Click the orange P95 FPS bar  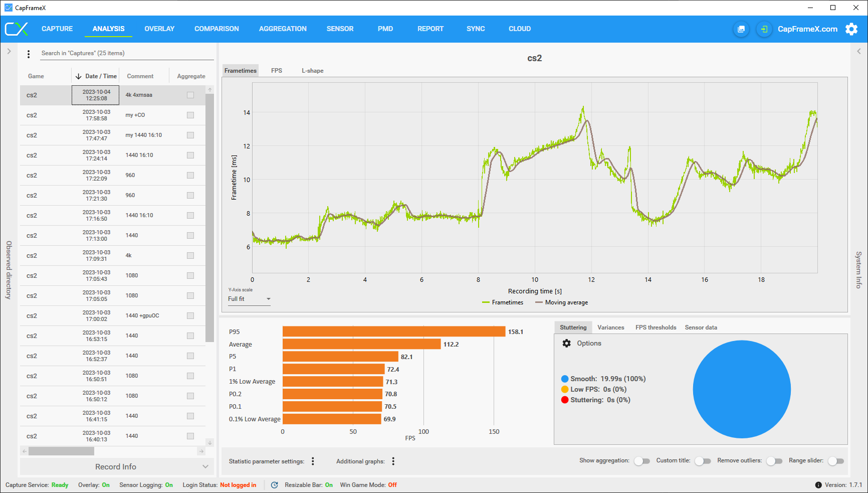[394, 332]
